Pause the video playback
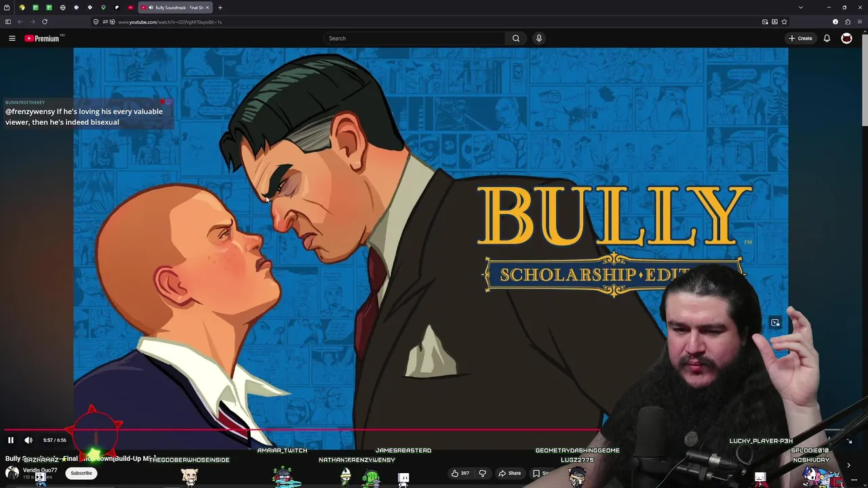Viewport: 868px width, 488px height. [x=11, y=440]
